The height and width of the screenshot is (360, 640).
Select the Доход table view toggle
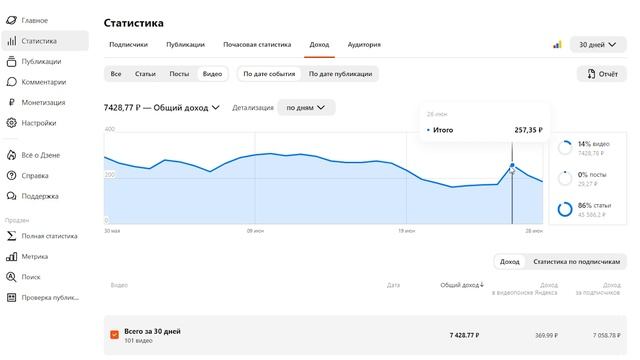tap(510, 262)
